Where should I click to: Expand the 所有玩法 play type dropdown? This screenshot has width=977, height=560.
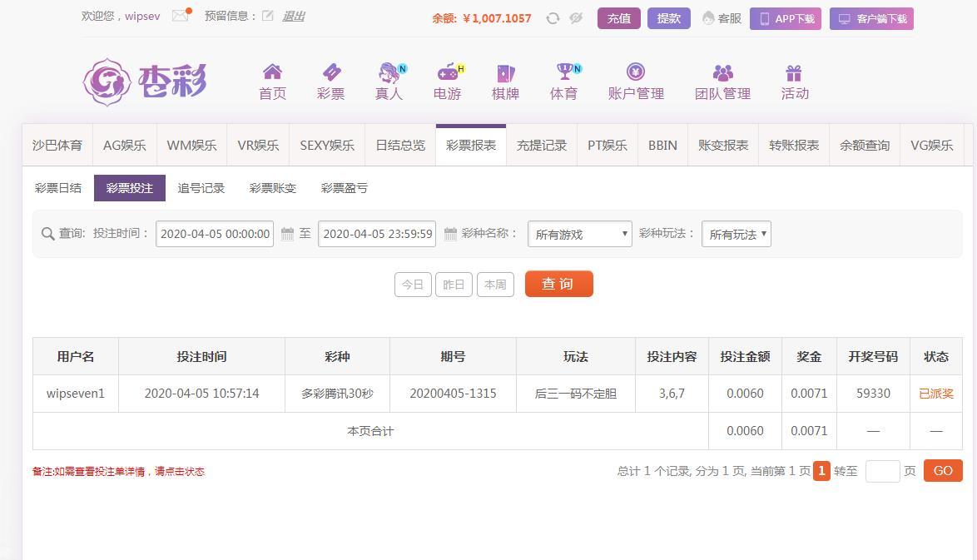[x=736, y=234]
